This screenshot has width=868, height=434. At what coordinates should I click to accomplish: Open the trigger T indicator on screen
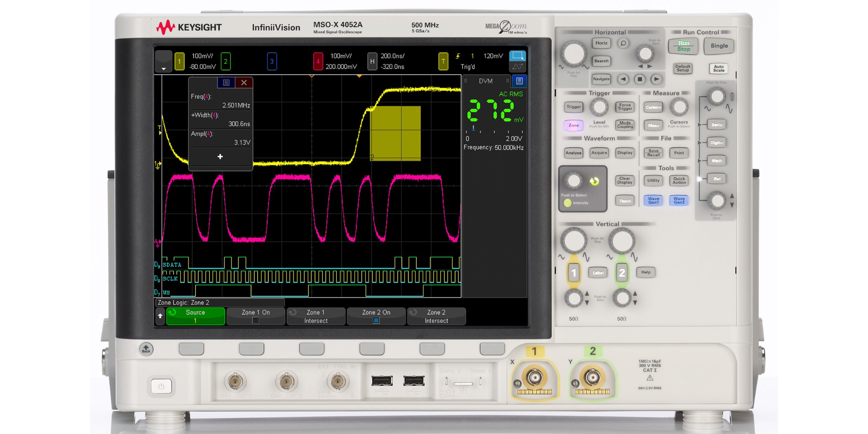coord(443,61)
